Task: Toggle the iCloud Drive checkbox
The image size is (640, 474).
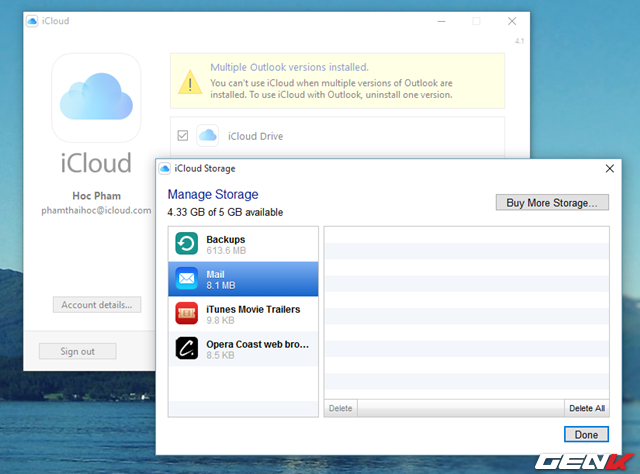Action: (x=182, y=135)
